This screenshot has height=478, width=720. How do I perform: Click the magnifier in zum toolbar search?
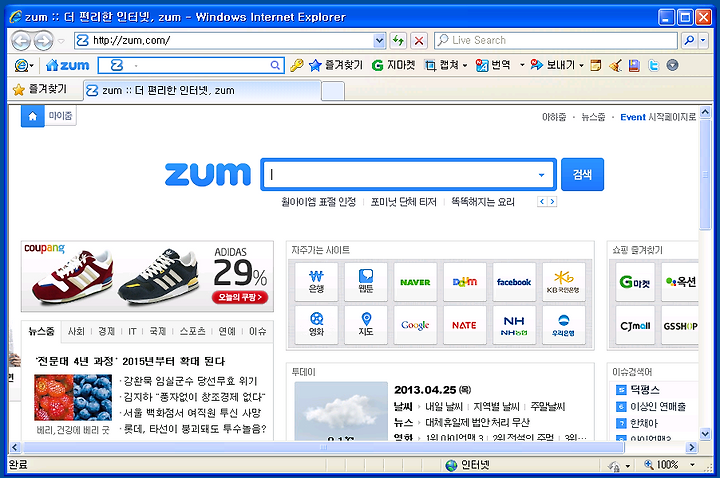pyautogui.click(x=275, y=65)
